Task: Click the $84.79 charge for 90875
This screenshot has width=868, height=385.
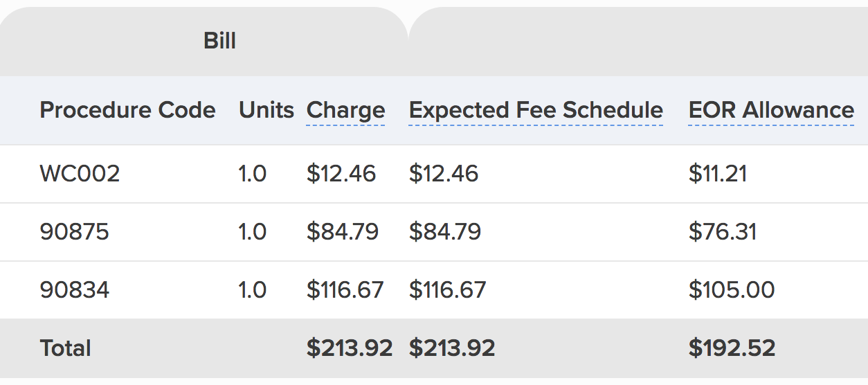Action: (343, 231)
